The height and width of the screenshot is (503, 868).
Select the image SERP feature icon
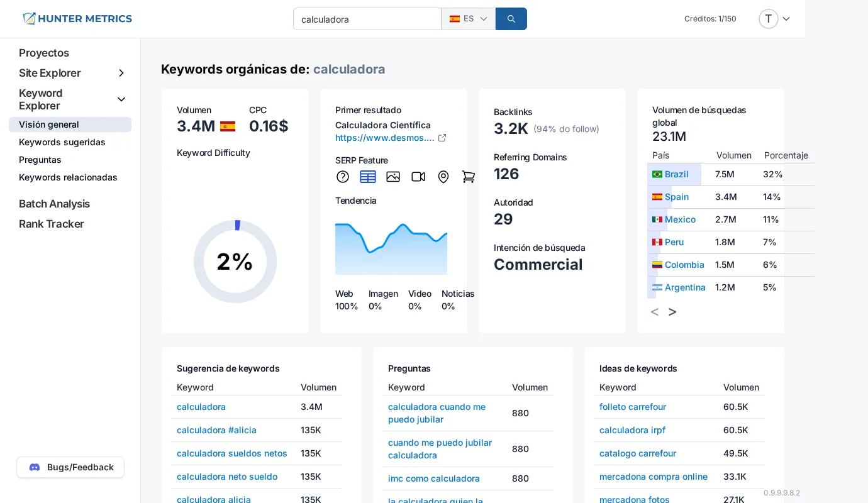pos(393,177)
